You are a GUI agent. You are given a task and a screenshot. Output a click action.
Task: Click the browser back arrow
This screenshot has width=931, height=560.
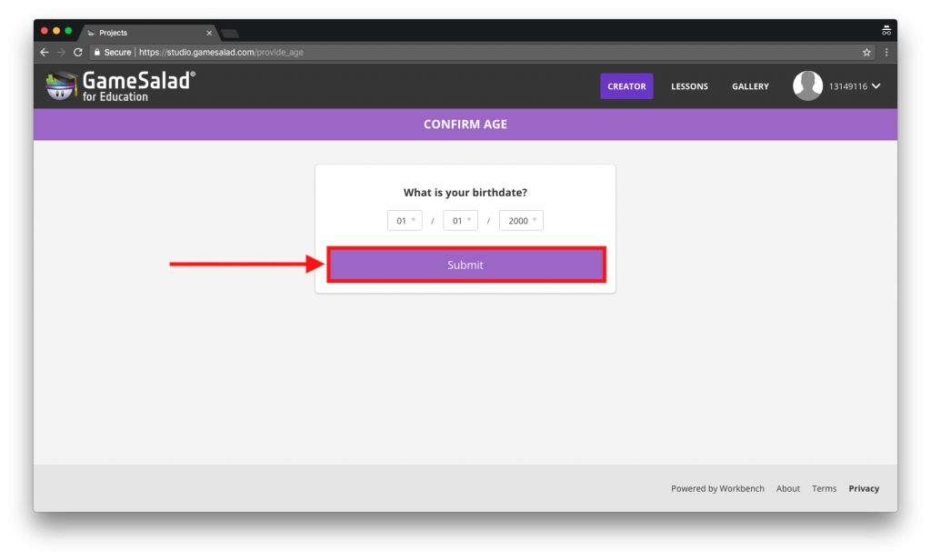[x=45, y=52]
